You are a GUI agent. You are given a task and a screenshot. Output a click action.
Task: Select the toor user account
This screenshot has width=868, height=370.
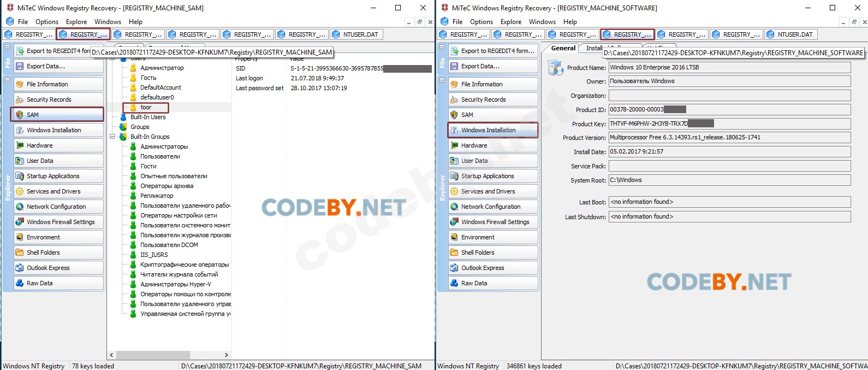click(x=146, y=107)
